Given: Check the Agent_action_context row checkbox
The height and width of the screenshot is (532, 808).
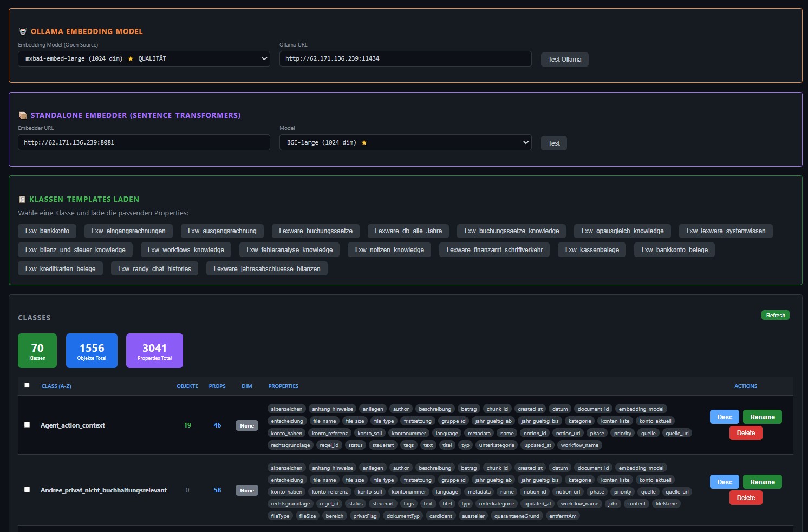Looking at the screenshot, I should pyautogui.click(x=27, y=425).
